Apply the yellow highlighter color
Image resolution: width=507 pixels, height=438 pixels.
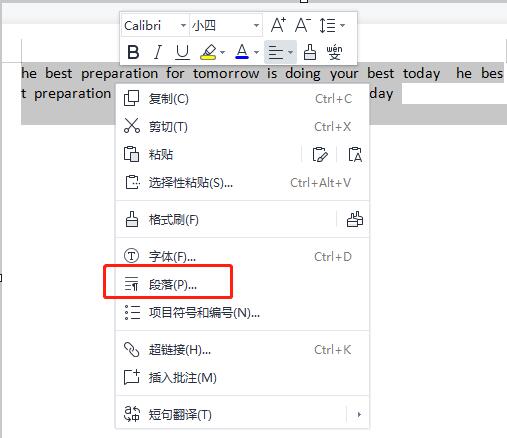209,52
